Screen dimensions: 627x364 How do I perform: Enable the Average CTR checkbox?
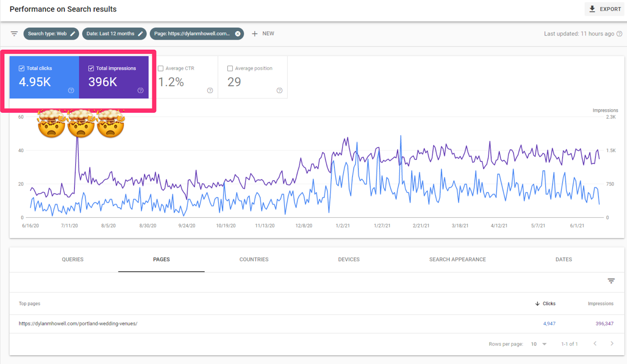pos(161,68)
